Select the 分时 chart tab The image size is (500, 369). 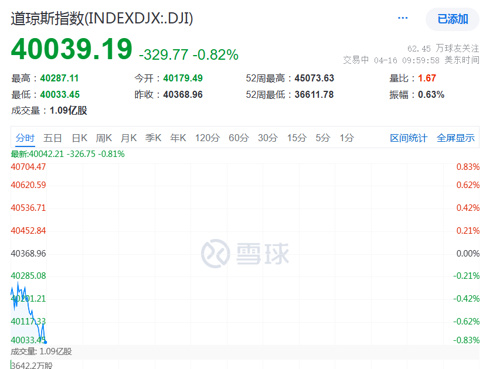tap(25, 138)
